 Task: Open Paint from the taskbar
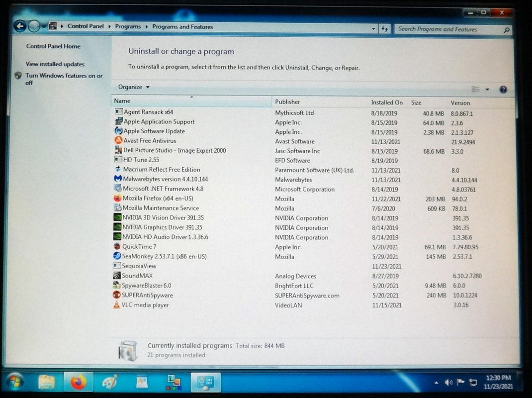coord(109,383)
